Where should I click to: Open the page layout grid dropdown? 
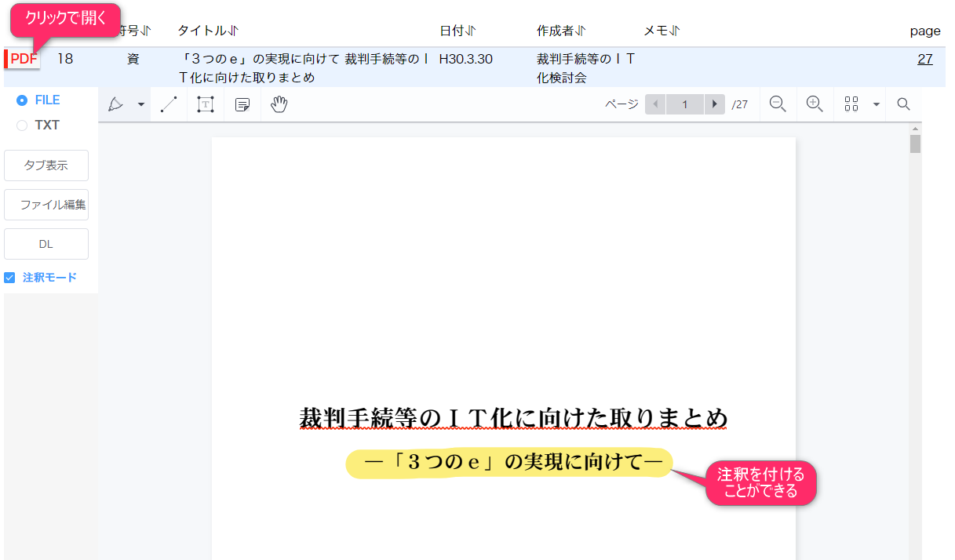877,104
